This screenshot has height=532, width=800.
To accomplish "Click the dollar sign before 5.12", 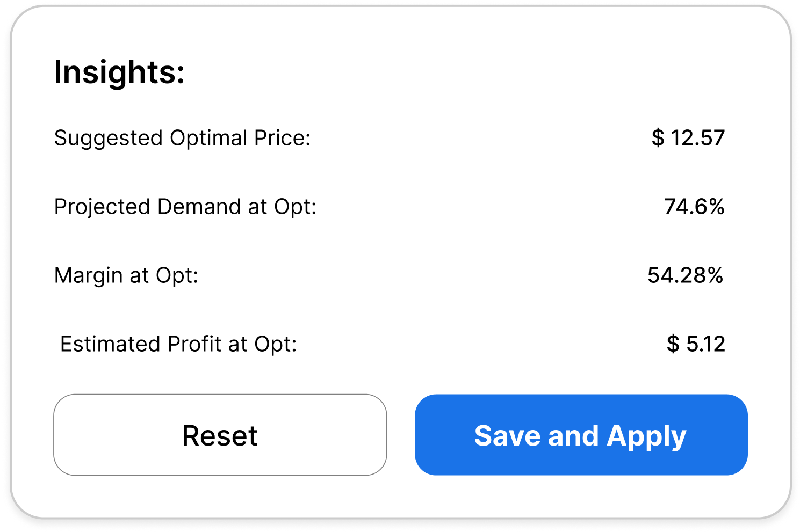I will point(673,344).
